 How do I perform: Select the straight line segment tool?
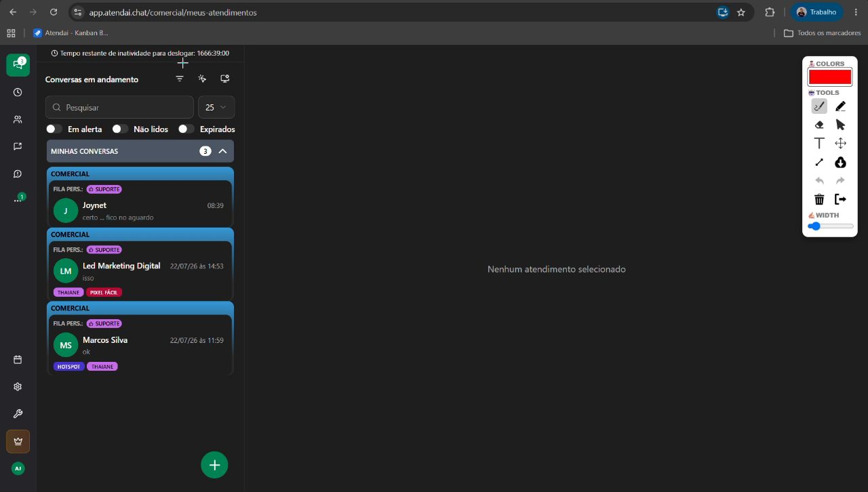pyautogui.click(x=819, y=162)
